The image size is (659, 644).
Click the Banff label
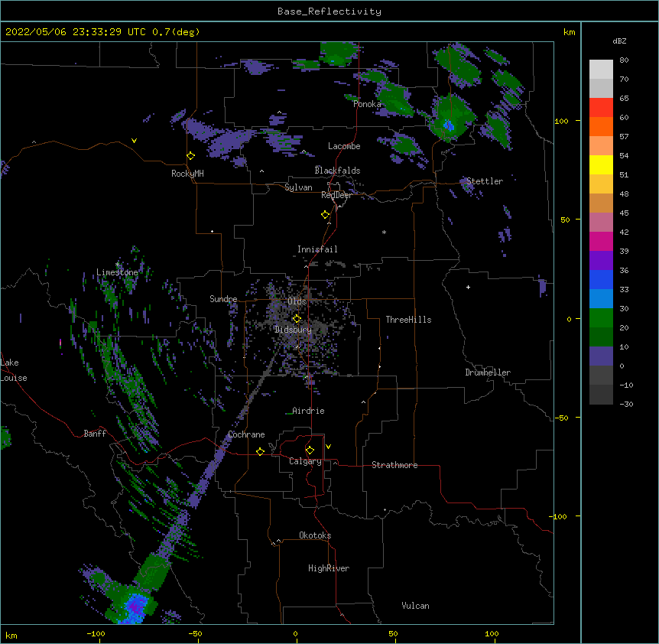pyautogui.click(x=95, y=434)
